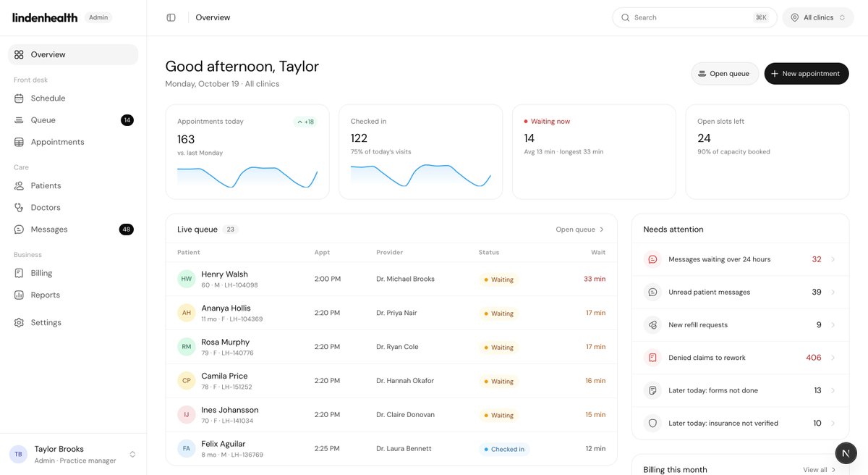
Task: Click into the Search field
Action: (x=694, y=17)
